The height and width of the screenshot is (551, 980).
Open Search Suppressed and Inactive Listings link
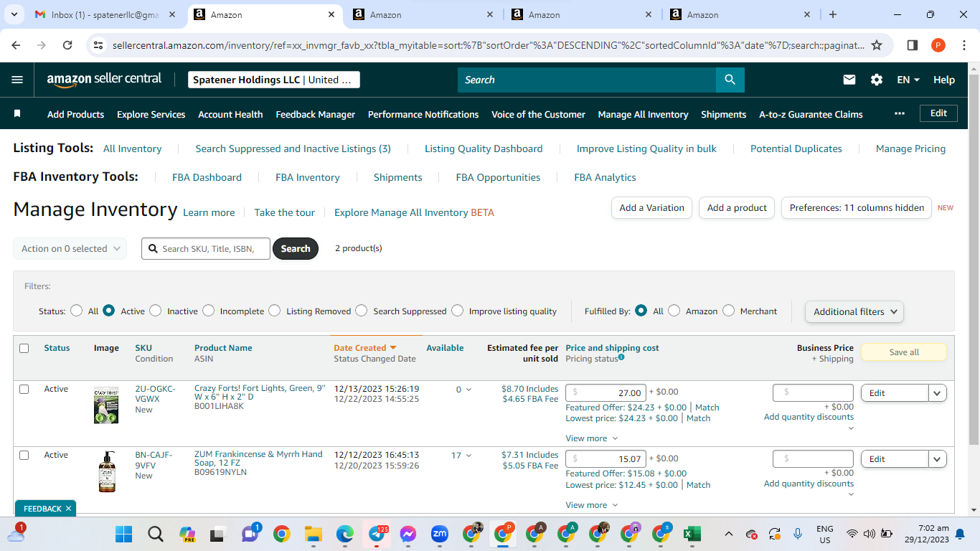pyautogui.click(x=293, y=149)
